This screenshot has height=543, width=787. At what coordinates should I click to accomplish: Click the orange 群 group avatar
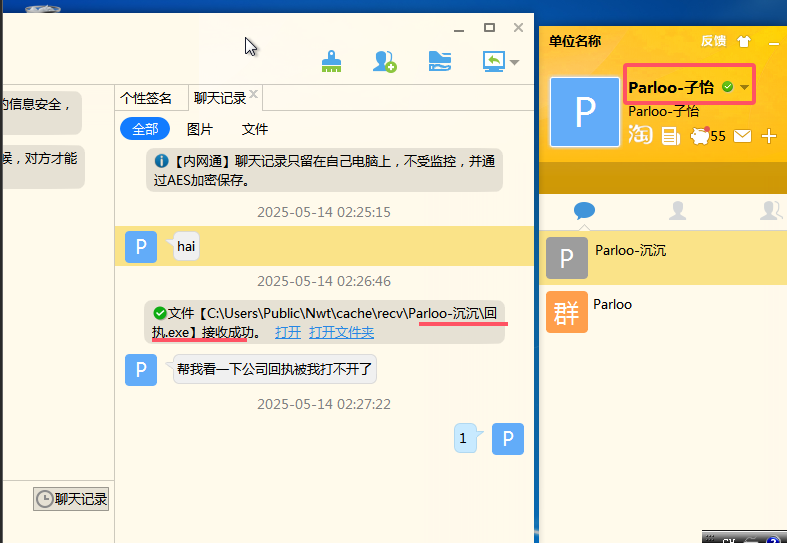(x=567, y=312)
